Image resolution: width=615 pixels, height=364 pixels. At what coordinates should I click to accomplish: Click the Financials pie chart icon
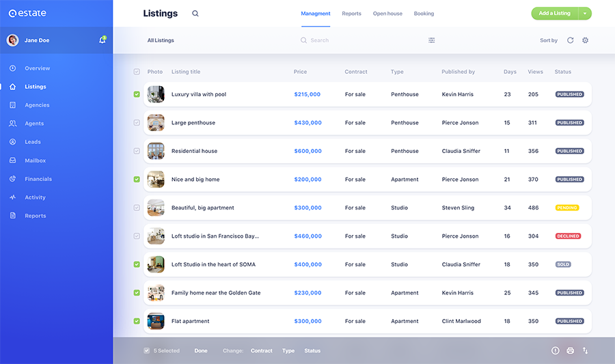[x=12, y=179]
